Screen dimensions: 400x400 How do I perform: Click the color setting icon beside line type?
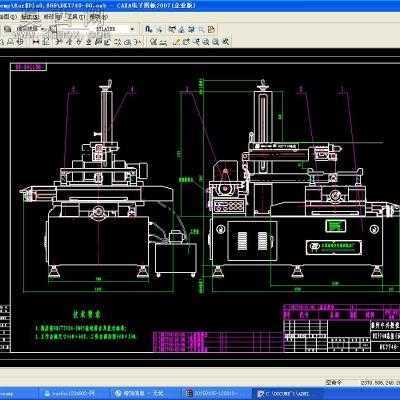(x=54, y=29)
